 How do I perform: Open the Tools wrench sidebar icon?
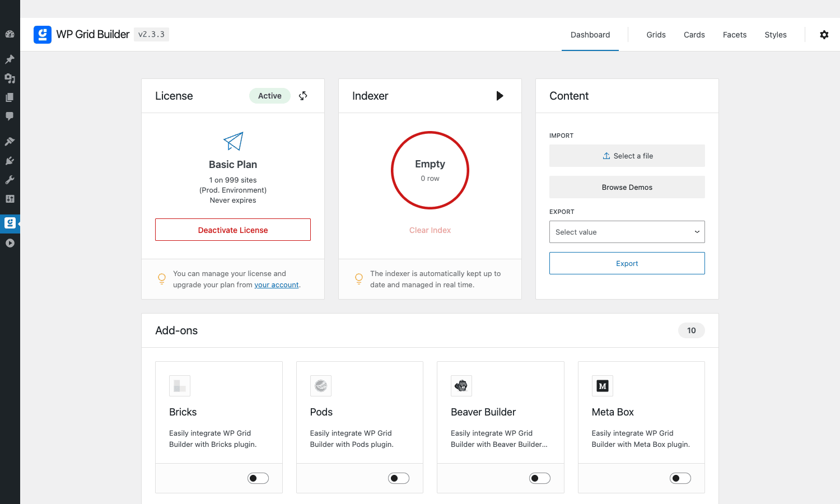[x=10, y=180]
